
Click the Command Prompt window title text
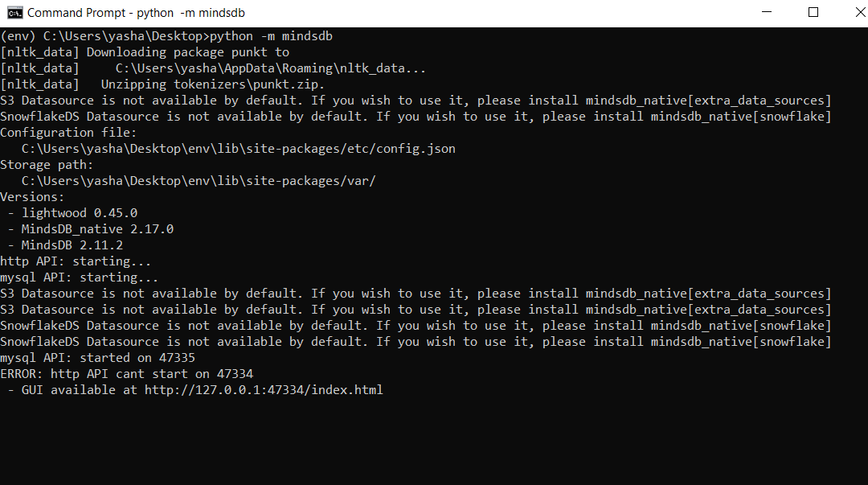tap(135, 13)
